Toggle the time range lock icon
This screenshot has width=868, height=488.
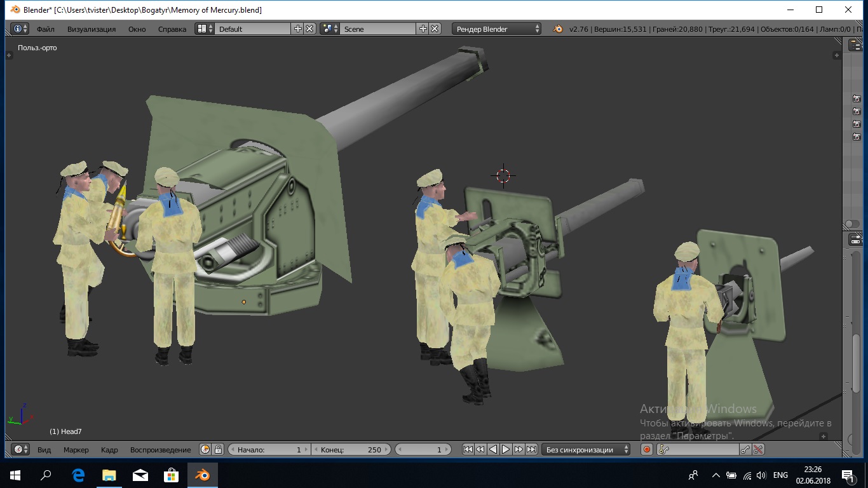pyautogui.click(x=218, y=449)
